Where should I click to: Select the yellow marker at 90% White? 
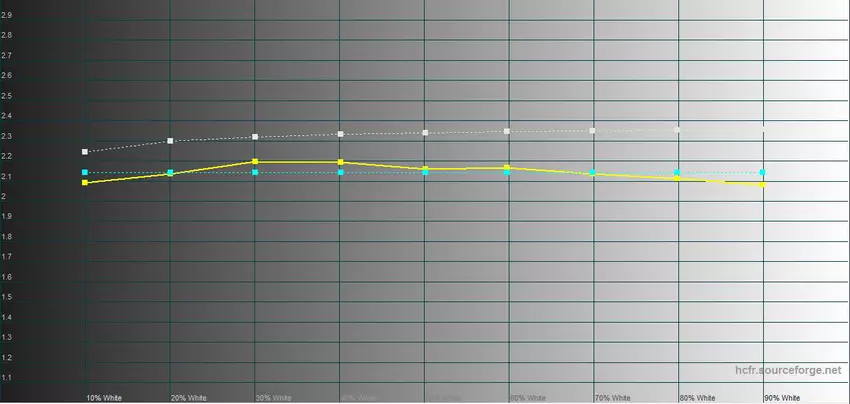(x=763, y=185)
